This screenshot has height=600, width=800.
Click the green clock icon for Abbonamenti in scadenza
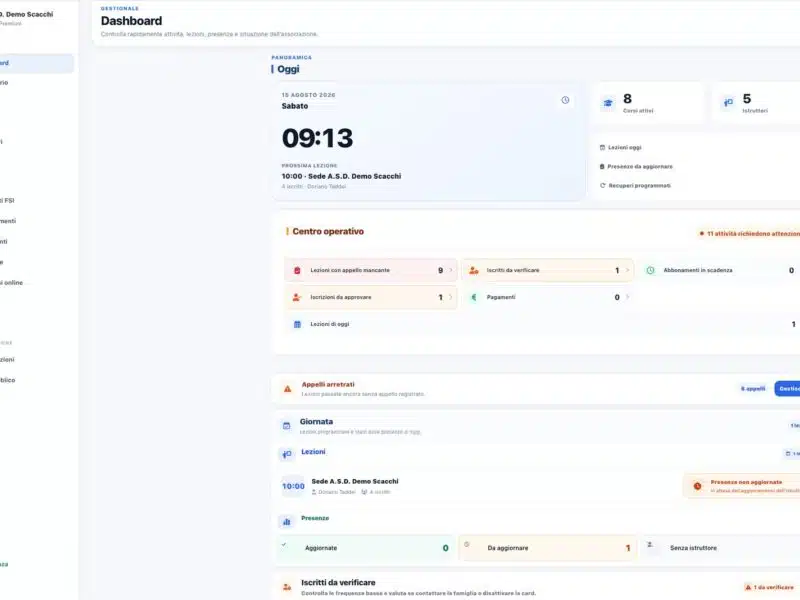pyautogui.click(x=651, y=270)
